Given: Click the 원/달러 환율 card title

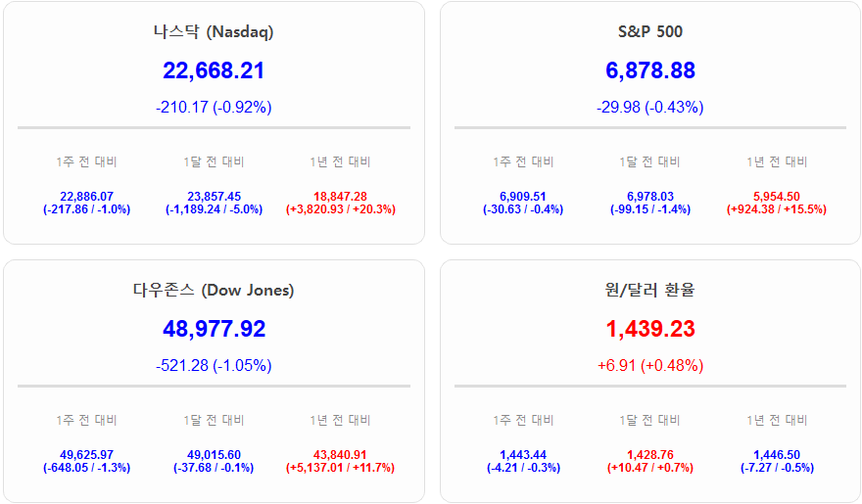Looking at the screenshot, I should tap(649, 290).
